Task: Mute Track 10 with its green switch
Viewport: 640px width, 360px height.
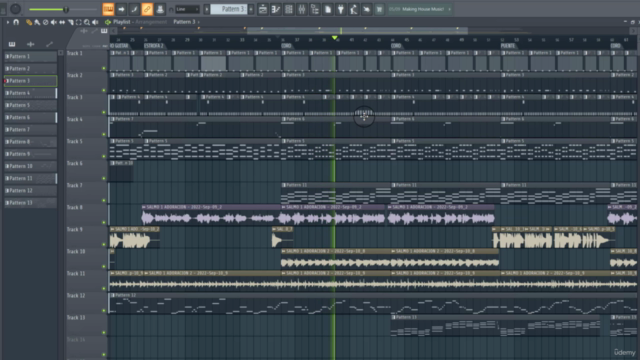Action: (x=104, y=267)
